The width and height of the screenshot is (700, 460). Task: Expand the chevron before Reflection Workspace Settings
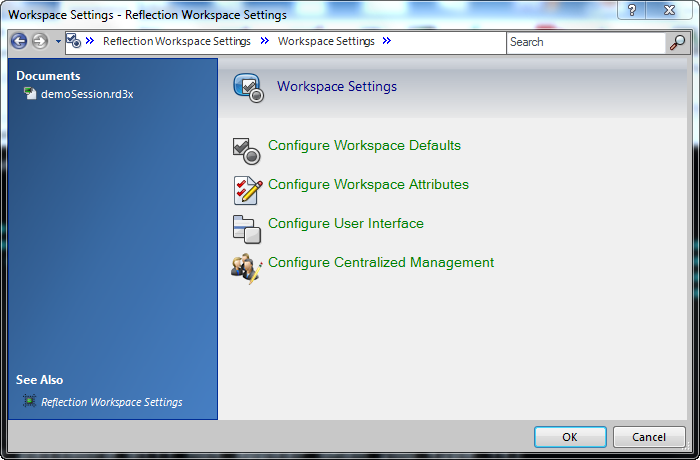pyautogui.click(x=90, y=42)
